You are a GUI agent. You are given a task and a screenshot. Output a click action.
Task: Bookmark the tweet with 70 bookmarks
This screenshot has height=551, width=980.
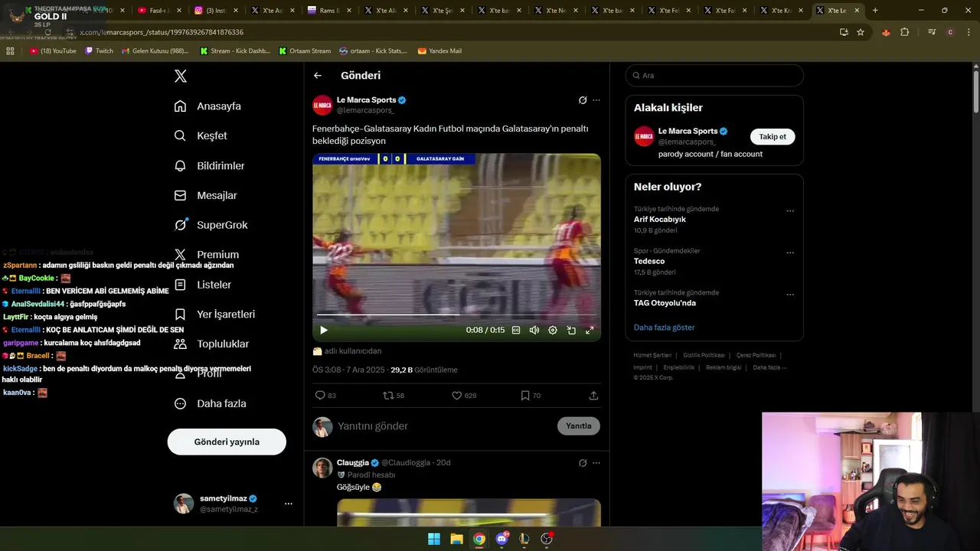coord(531,396)
